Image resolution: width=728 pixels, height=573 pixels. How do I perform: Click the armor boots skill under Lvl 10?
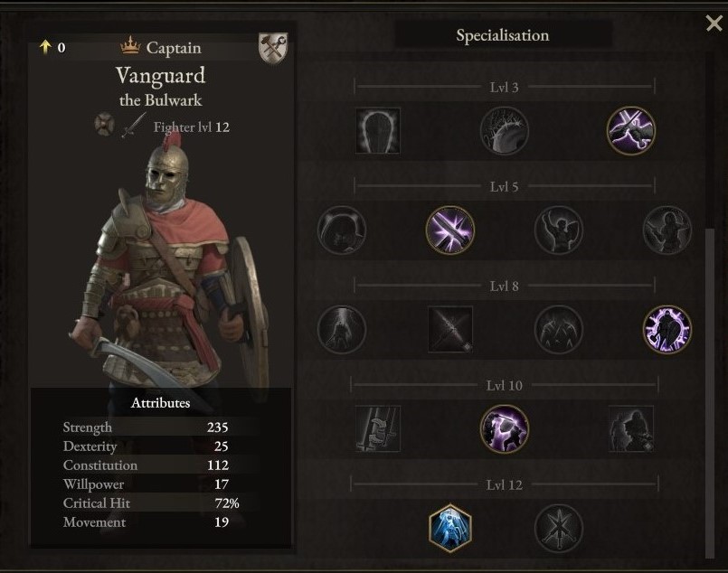point(377,428)
